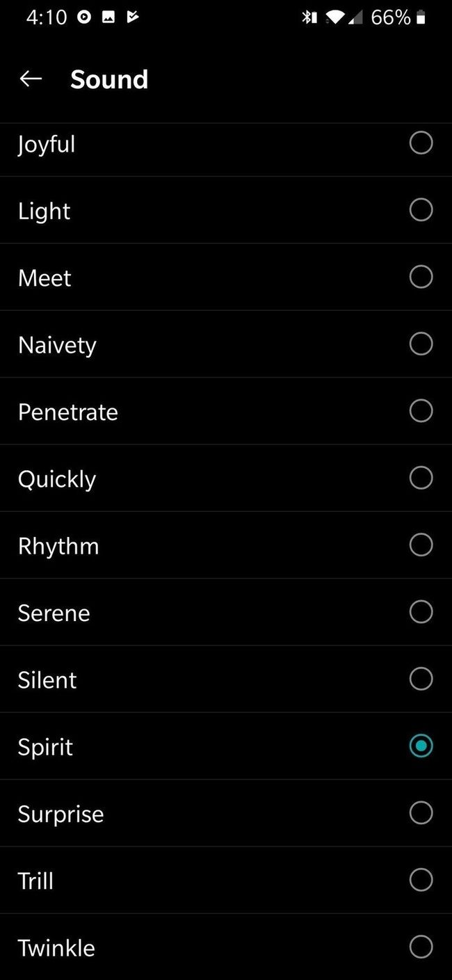Viewport: 452px width, 980px height.
Task: Enable the Light ringtone option
Action: pyautogui.click(x=421, y=209)
